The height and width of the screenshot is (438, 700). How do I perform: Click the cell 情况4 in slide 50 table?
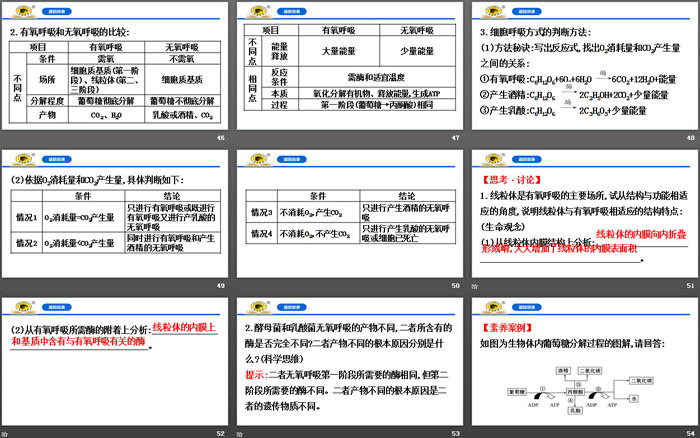click(x=262, y=233)
